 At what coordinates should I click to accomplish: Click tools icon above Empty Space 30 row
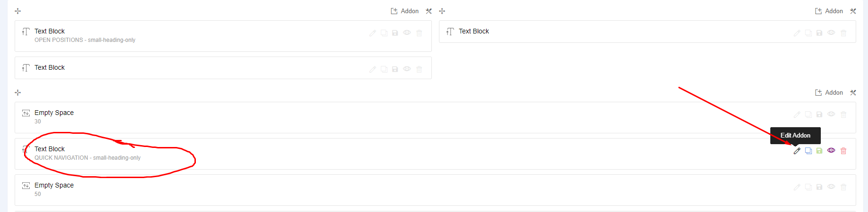(853, 92)
